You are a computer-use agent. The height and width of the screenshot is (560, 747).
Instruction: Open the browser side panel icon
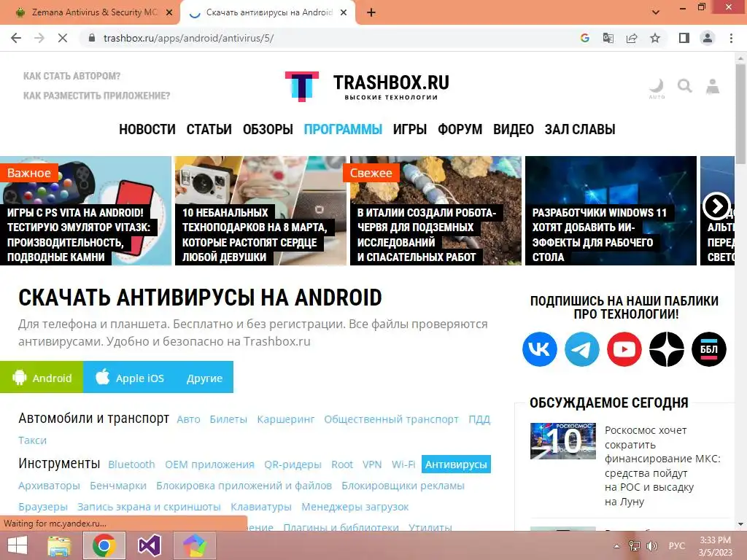pos(684,38)
